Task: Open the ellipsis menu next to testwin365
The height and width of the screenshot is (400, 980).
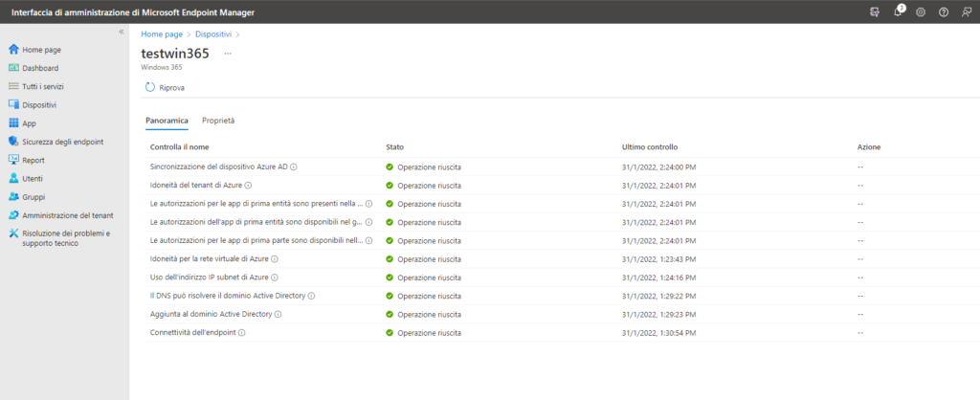Action: click(228, 54)
